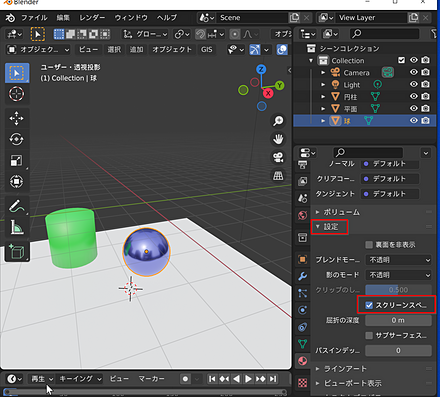Open the ブレンドモード dropdown

coord(399,260)
